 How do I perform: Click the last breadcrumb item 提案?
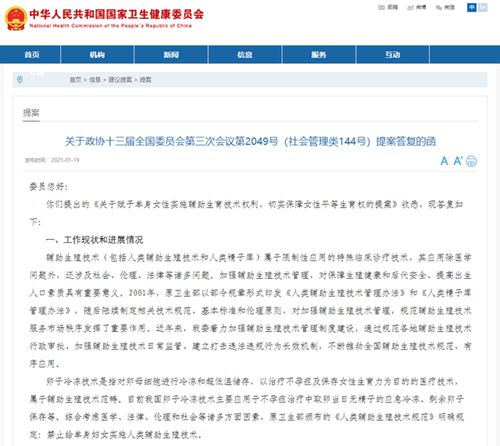145,80
